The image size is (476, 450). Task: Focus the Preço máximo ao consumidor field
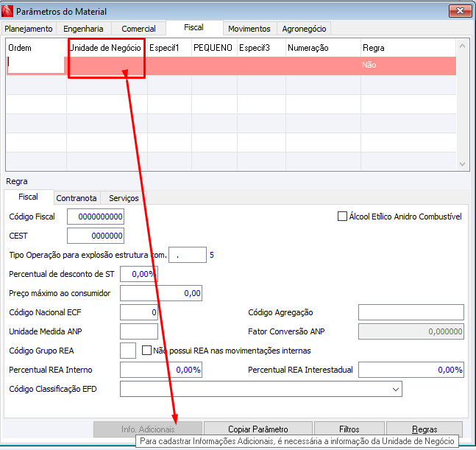coord(161,293)
